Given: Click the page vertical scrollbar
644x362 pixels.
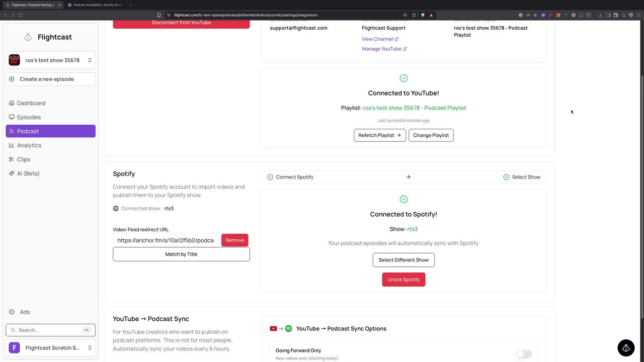Looking at the screenshot, I should pyautogui.click(x=642, y=196).
